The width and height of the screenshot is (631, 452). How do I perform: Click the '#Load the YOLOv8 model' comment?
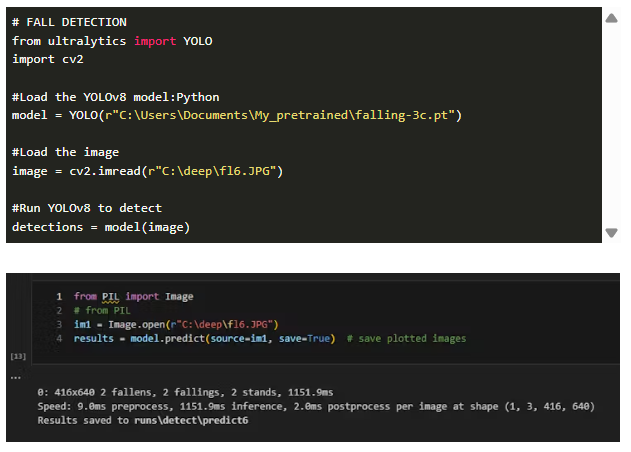click(115, 97)
